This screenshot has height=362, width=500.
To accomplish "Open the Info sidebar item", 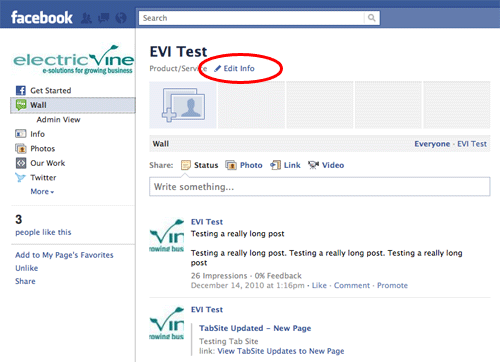I will click(37, 134).
